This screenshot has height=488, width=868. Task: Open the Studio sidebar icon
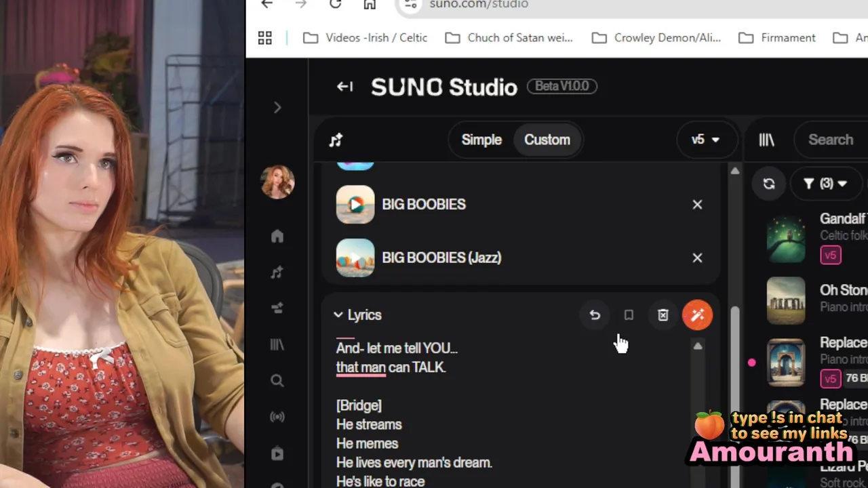pyautogui.click(x=277, y=308)
